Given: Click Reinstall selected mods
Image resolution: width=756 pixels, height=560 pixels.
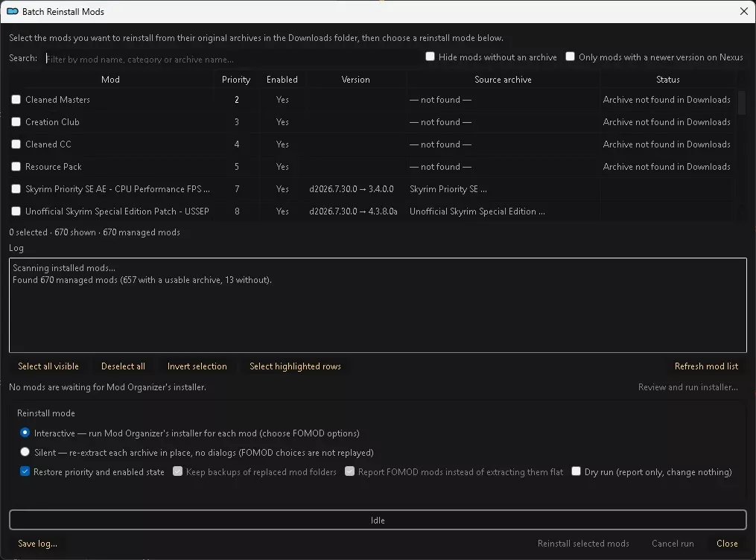Looking at the screenshot, I should coord(583,544).
